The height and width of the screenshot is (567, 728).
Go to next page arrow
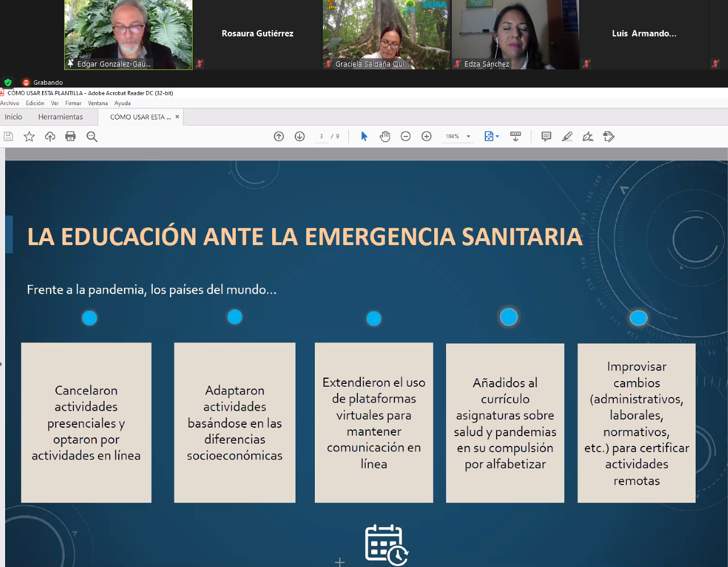(x=299, y=136)
